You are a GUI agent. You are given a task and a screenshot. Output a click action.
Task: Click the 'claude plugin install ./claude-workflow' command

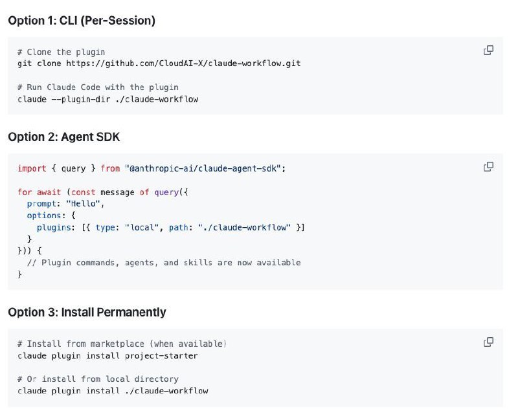pos(113,391)
